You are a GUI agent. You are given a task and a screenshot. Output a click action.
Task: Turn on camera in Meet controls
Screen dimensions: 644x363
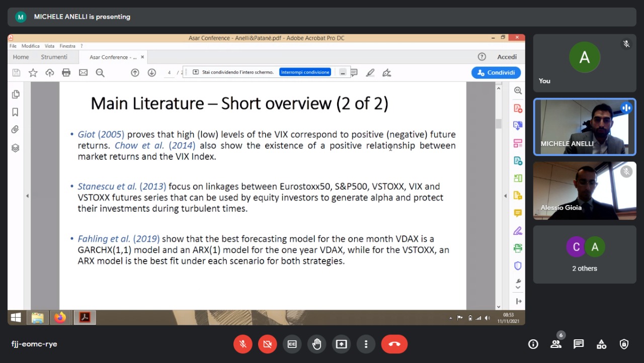tap(268, 344)
